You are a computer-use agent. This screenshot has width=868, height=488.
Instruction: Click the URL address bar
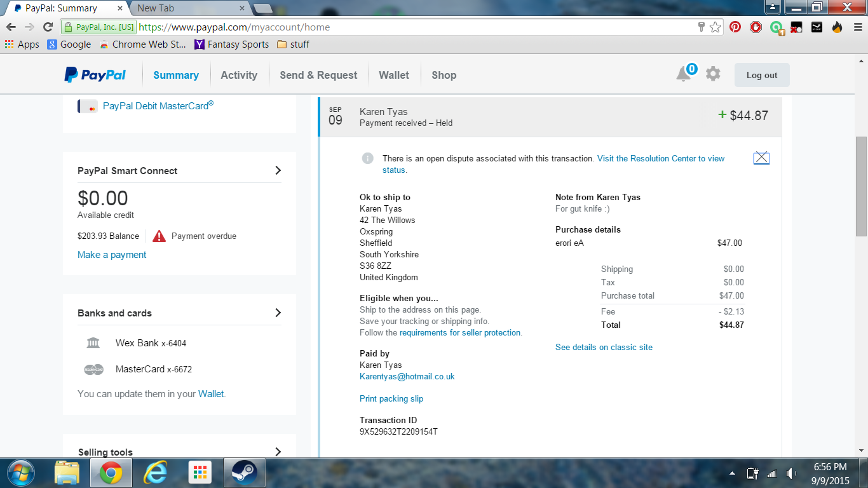(x=413, y=27)
